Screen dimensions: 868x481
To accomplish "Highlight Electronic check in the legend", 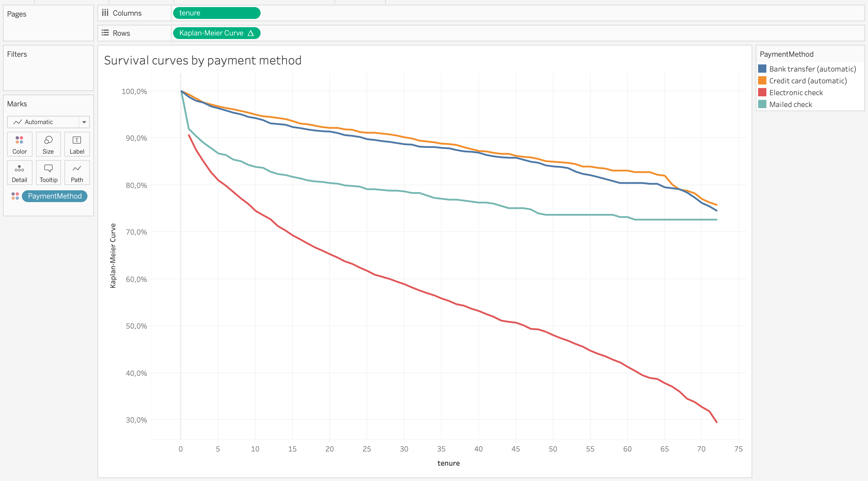I will [796, 93].
